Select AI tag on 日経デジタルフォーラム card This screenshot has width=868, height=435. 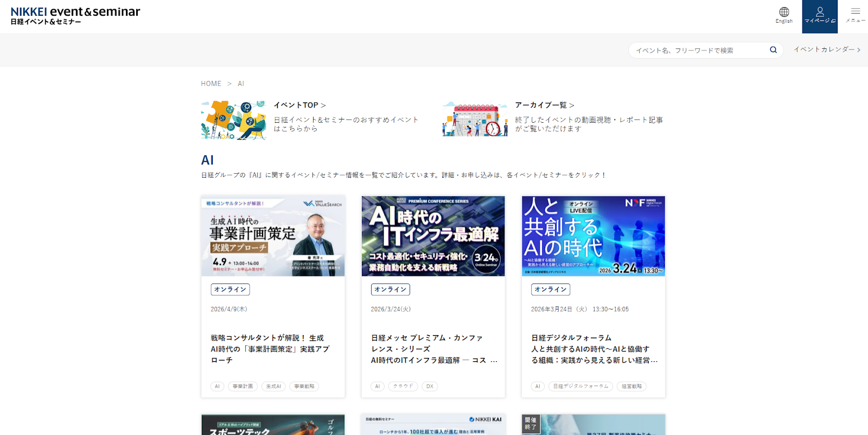point(538,387)
